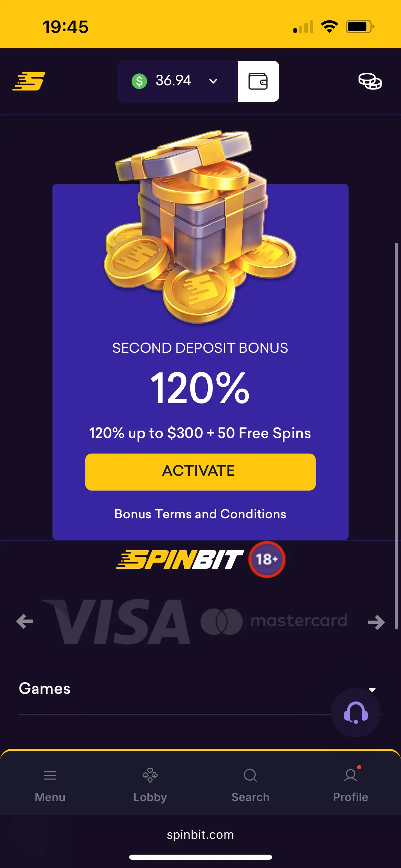The image size is (401, 868).
Task: Expand the 36.94 balance dropdown chevron
Action: click(213, 81)
